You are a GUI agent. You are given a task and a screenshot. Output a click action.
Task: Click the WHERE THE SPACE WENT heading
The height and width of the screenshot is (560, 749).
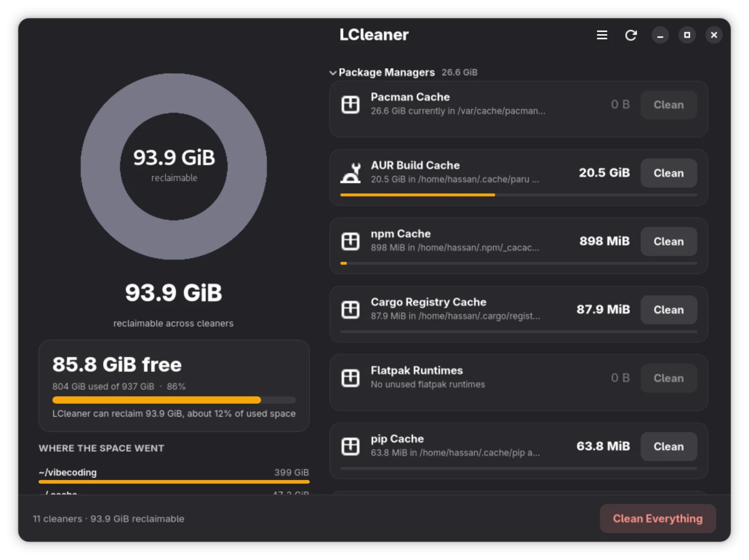tap(102, 448)
